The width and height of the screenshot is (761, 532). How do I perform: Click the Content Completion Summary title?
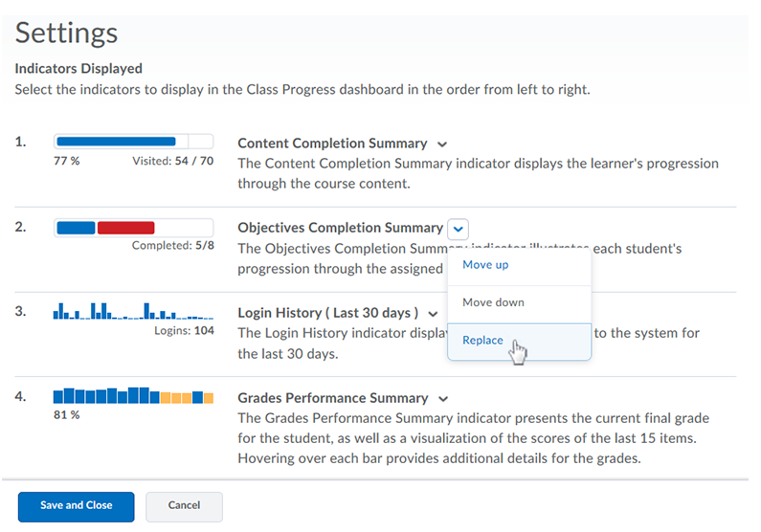pyautogui.click(x=332, y=144)
